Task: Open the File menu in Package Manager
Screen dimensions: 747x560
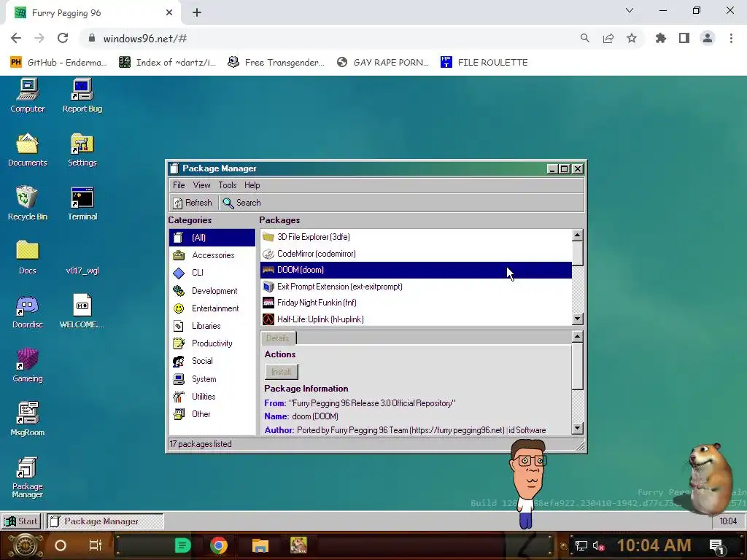Action: 179,185
